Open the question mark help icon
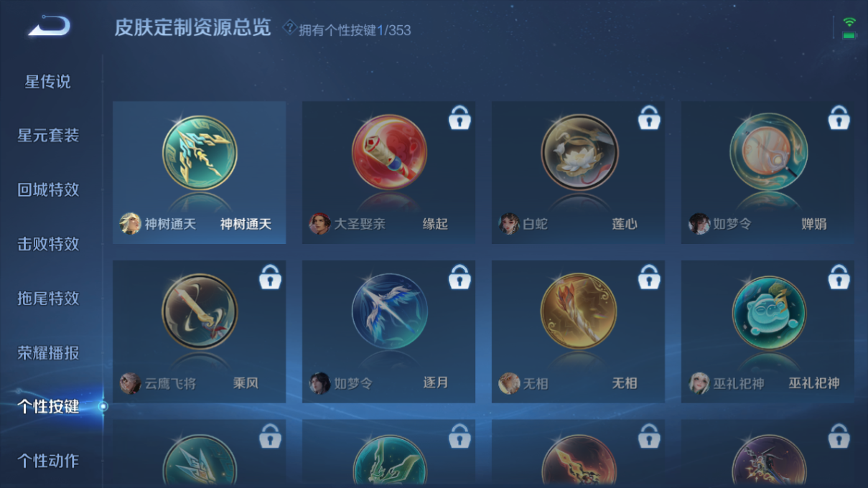This screenshot has width=868, height=488. tap(289, 27)
